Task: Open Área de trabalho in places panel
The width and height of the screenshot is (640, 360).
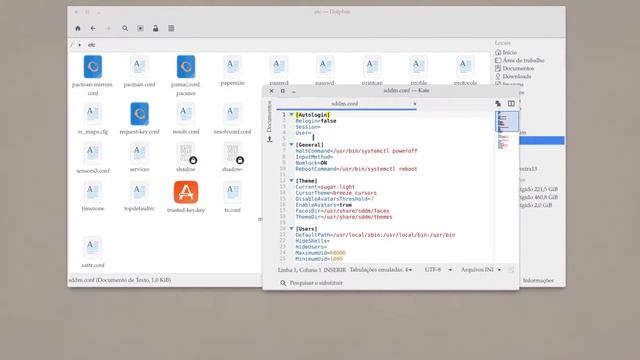Action: pos(520,60)
